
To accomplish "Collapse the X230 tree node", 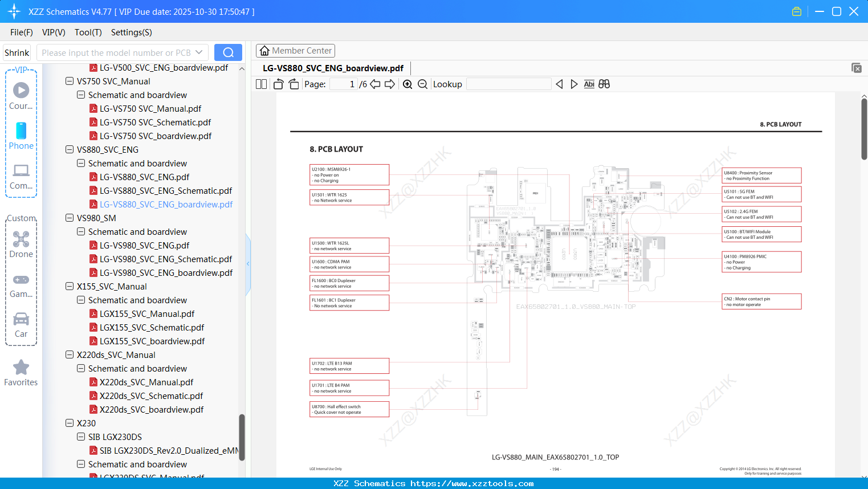I will pos(69,423).
